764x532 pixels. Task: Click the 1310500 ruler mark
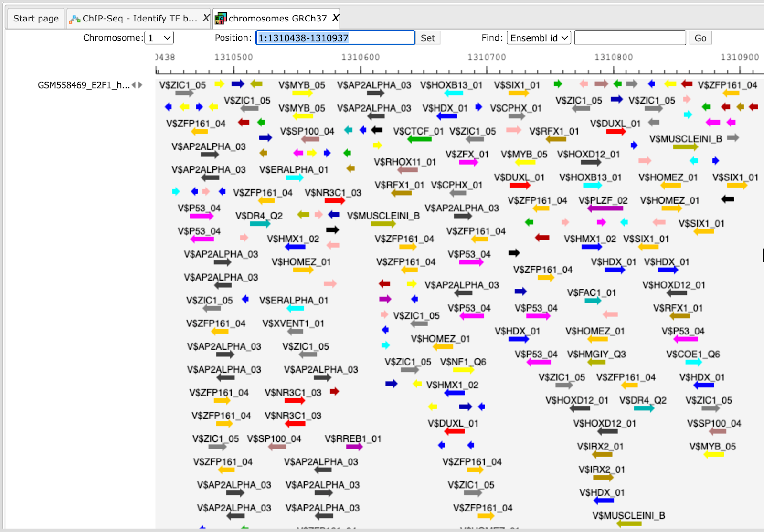233,57
